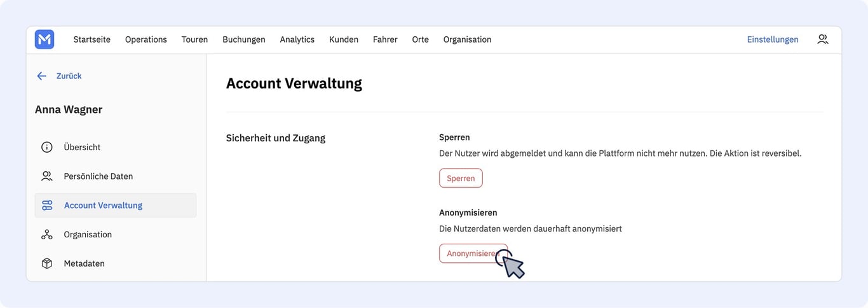Click the Account Verwaltung page heading
868x308 pixels.
coord(294,83)
